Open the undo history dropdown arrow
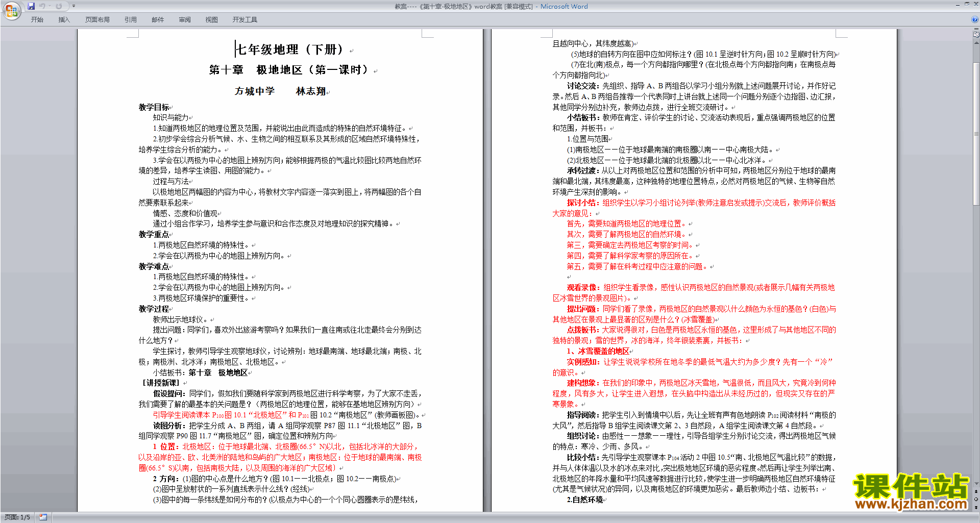The width and height of the screenshot is (980, 523). click(50, 6)
